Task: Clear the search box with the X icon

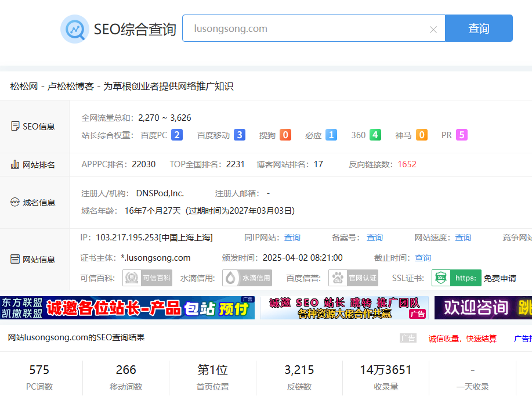Action: pos(433,30)
